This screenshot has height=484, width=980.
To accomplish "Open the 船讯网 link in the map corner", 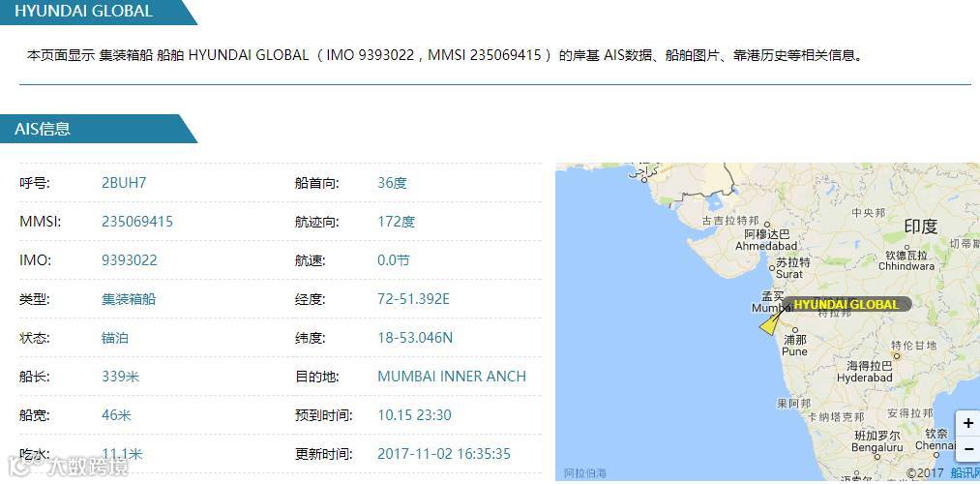I will pos(965,473).
